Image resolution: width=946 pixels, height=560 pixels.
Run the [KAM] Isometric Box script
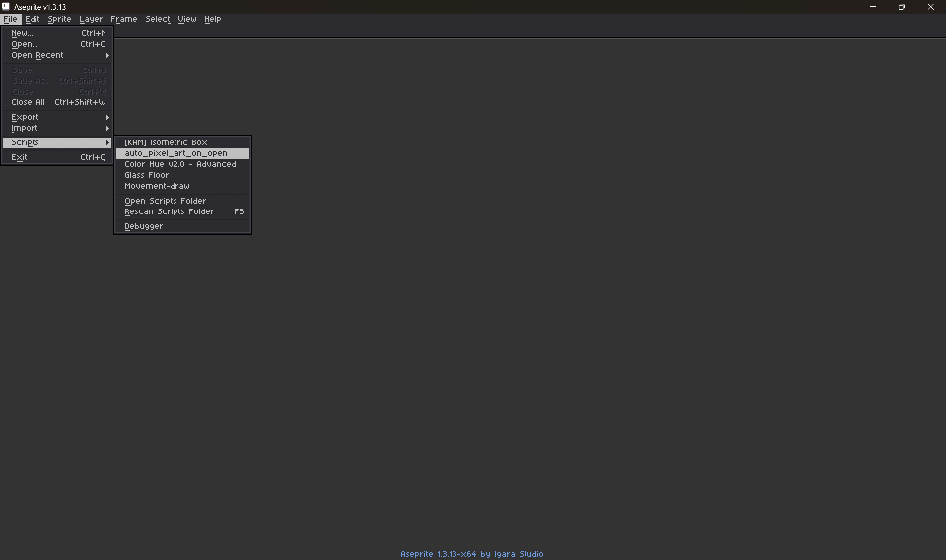coord(183,142)
